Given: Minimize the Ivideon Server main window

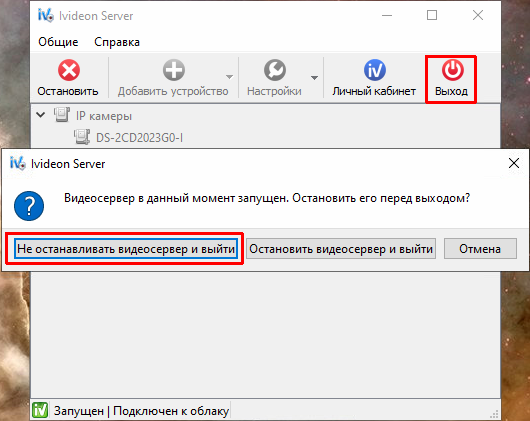Looking at the screenshot, I should pos(387,15).
